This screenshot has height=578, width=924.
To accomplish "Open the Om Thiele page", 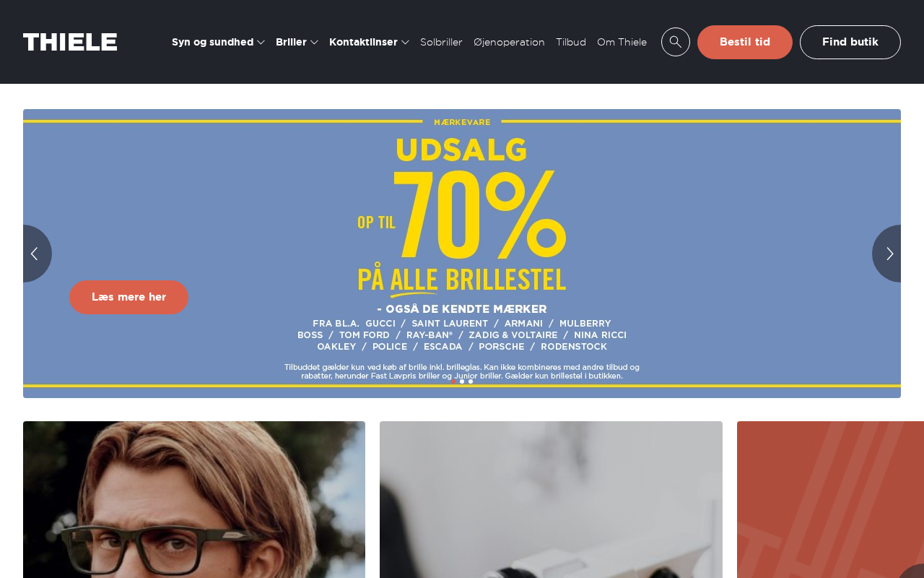I will (x=622, y=42).
